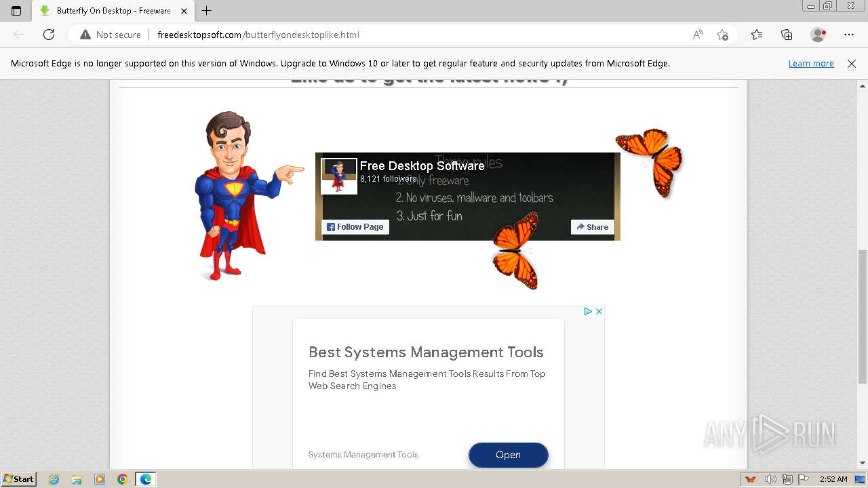868x488 pixels.
Task: Click the network tray icon
Action: (788, 479)
